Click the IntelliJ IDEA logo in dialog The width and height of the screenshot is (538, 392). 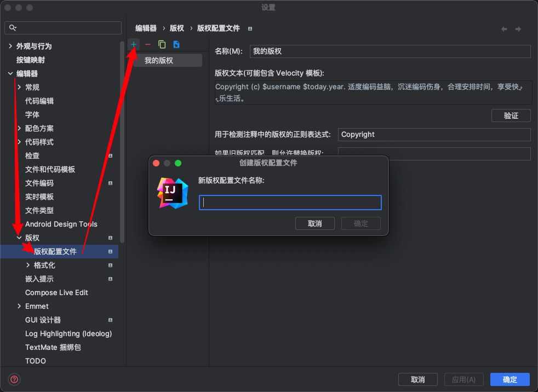(173, 193)
